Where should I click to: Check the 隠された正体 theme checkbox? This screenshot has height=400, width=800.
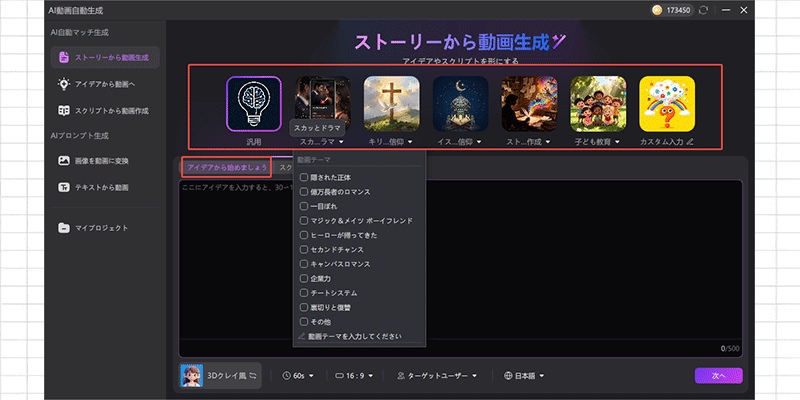coord(304,178)
